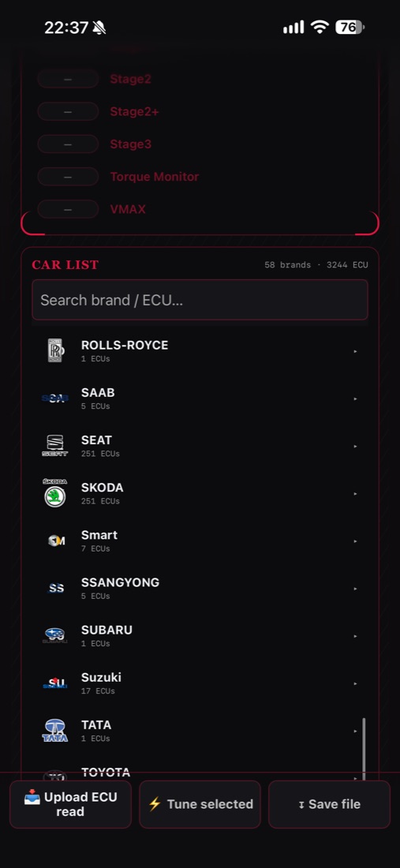Click the Suzuki brand logo icon
Screen dimensions: 400x868
click(54, 683)
